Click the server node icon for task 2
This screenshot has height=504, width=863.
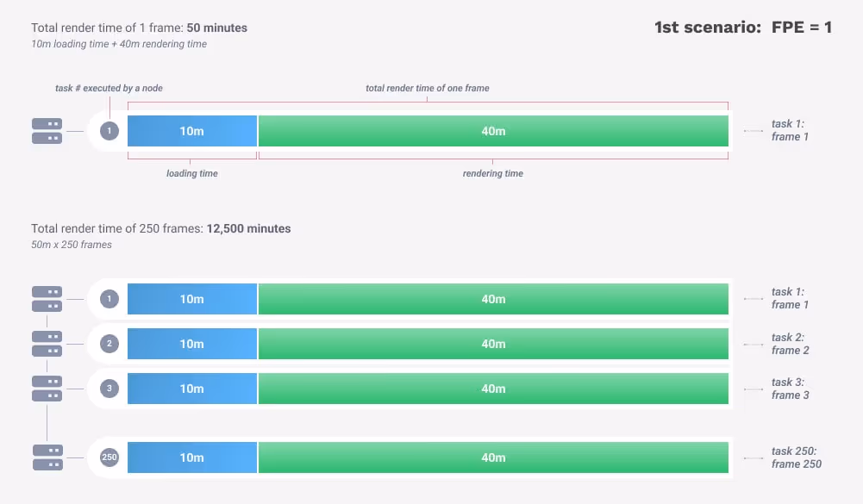point(47,344)
